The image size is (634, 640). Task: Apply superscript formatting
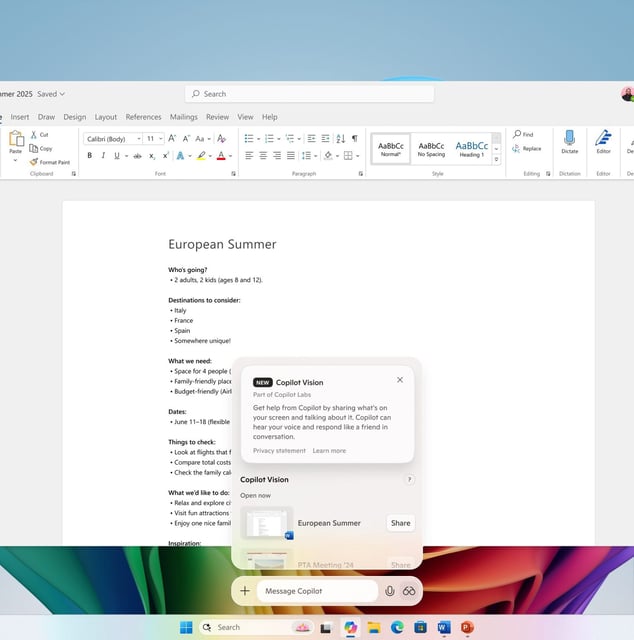[166, 156]
